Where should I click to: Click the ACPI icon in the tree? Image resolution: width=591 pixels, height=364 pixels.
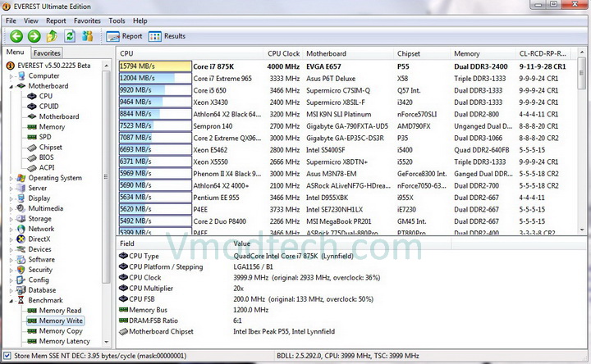click(x=32, y=167)
